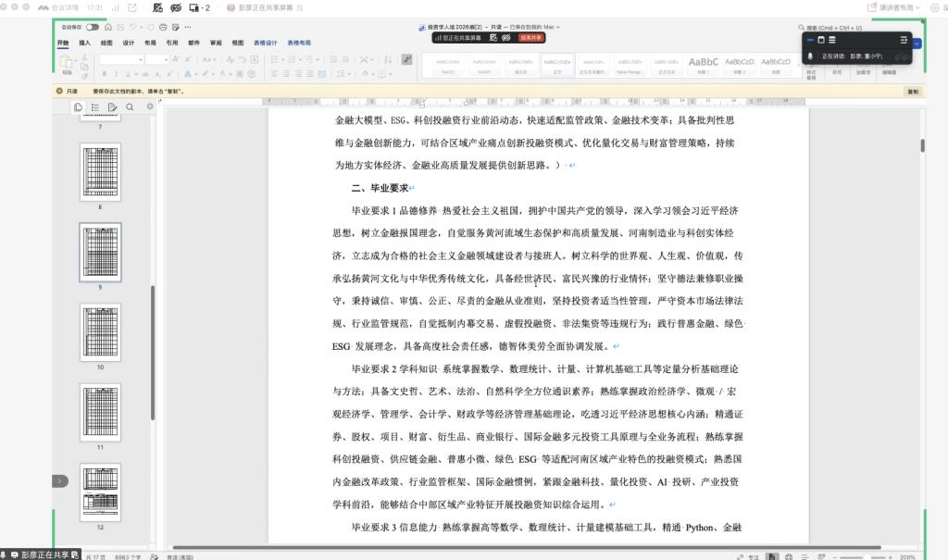Open the font size dropdown
Screen dimensions: 948x560
[x=156, y=59]
